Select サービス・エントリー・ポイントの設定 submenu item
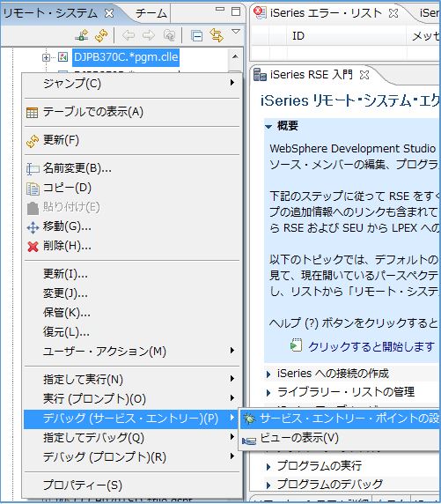The height and width of the screenshot is (504, 441). click(x=341, y=419)
